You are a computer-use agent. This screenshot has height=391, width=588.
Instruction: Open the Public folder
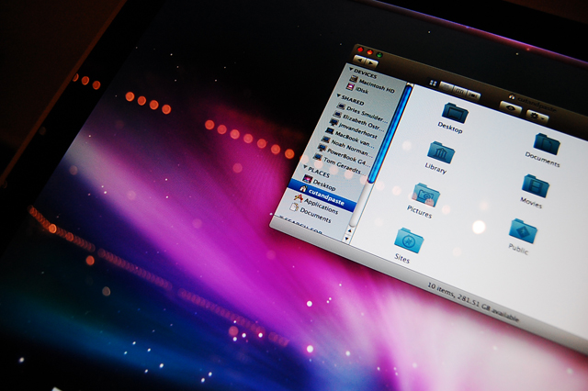point(522,230)
